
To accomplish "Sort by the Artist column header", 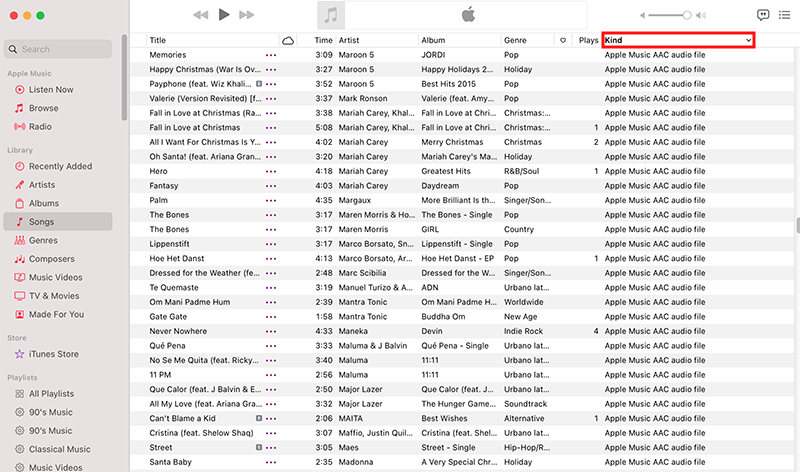I will click(x=377, y=40).
